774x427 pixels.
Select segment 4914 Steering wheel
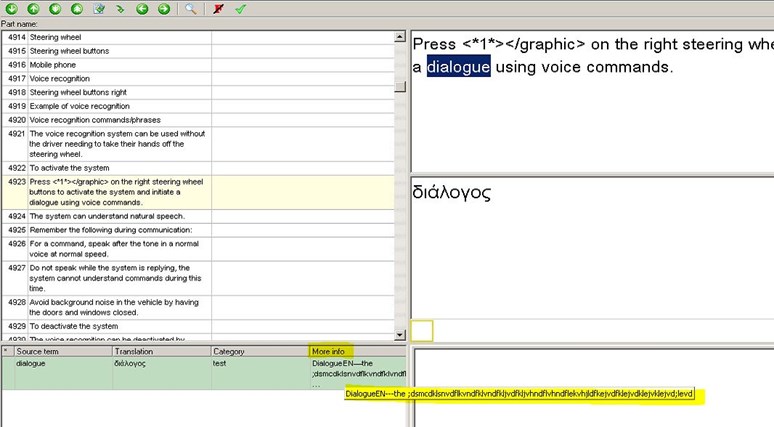197,37
